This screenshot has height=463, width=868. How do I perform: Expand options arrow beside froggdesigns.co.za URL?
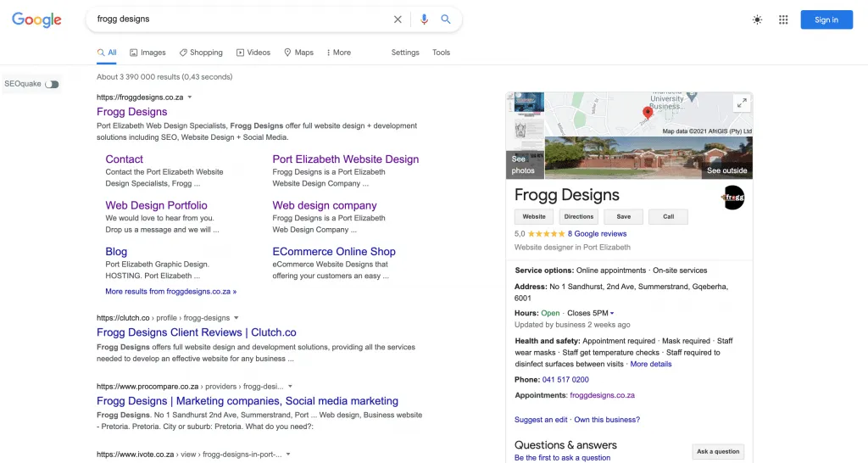coord(190,97)
